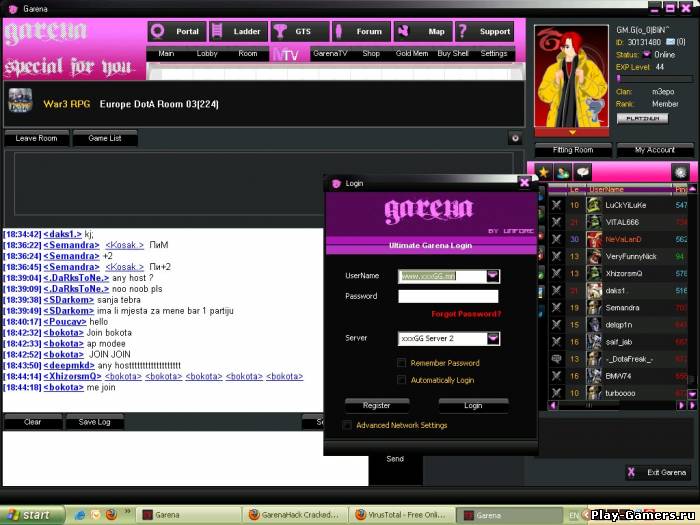This screenshot has width=700, height=525.
Task: Enable the Automatically Login checkbox
Action: click(x=401, y=380)
